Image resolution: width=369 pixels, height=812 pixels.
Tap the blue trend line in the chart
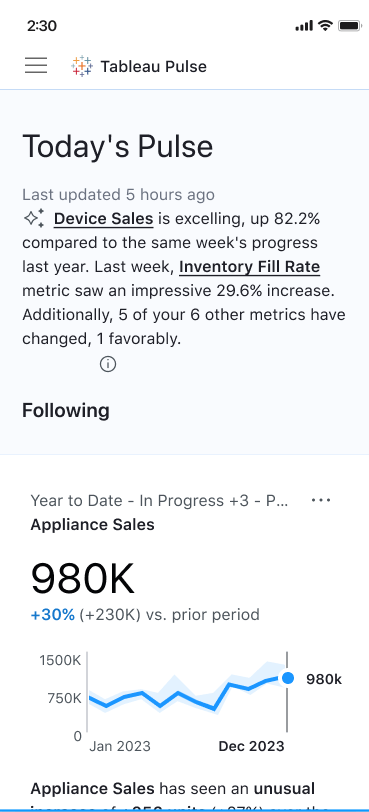(x=186, y=694)
